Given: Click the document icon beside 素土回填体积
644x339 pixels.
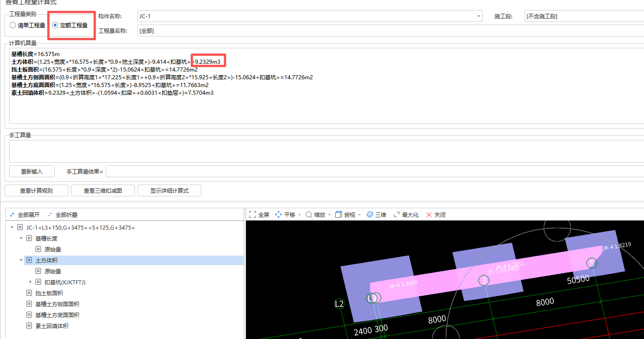Looking at the screenshot, I should [29, 326].
